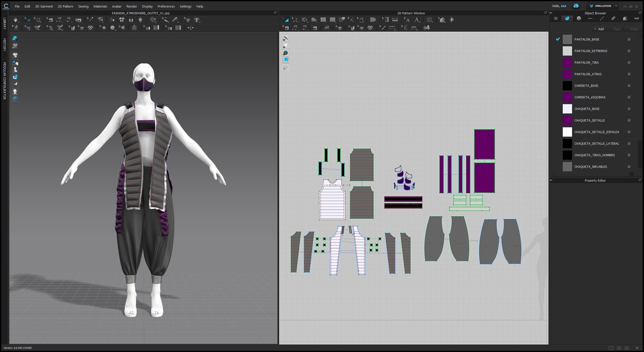Viewport: 644px width, 352px height.
Task: Switch to the Button tab in Object Browser
Action: (579, 18)
